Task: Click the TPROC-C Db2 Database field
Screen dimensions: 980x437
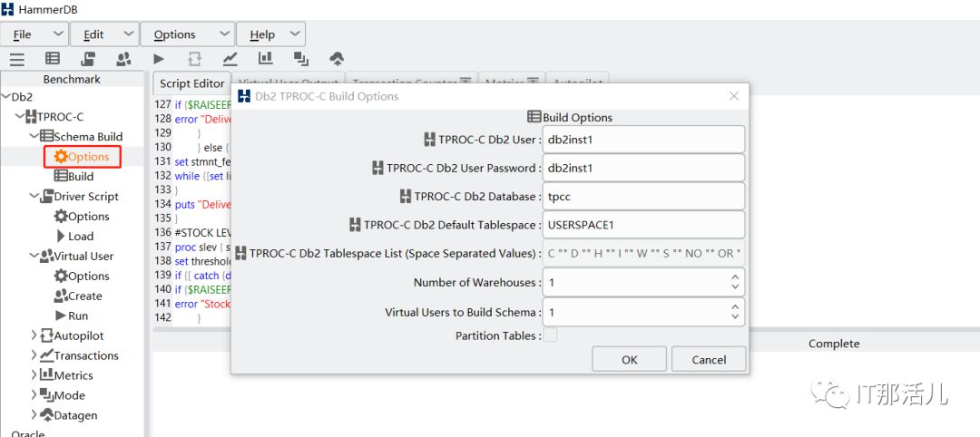Action: (643, 197)
